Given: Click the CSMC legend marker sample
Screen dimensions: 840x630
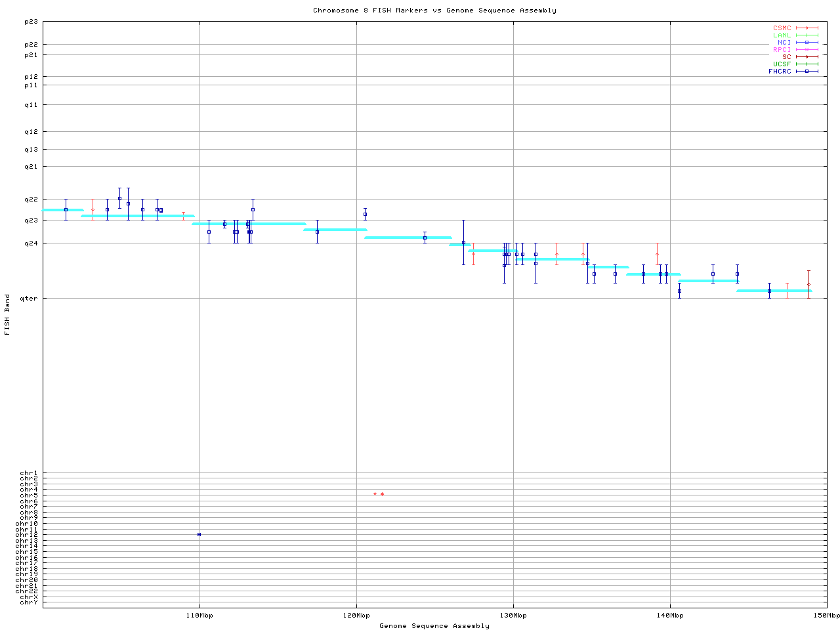Looking at the screenshot, I should tap(807, 28).
